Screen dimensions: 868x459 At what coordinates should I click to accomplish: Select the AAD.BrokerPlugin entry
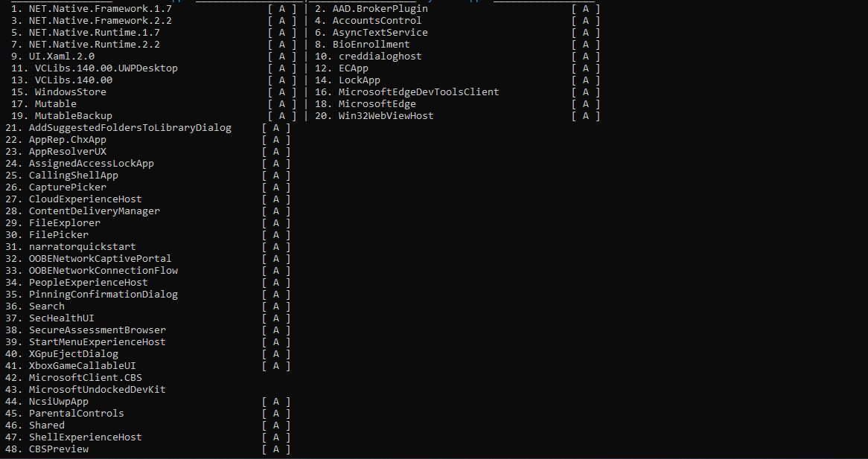(380, 9)
